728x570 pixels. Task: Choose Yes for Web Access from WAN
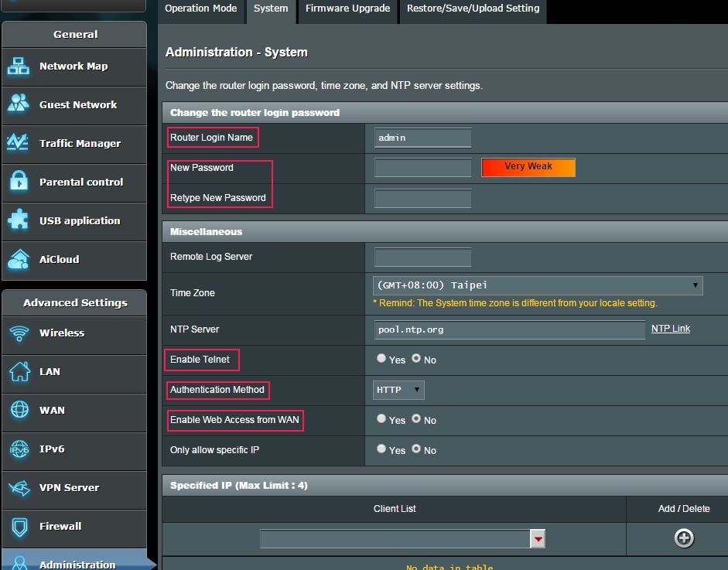pyautogui.click(x=381, y=418)
